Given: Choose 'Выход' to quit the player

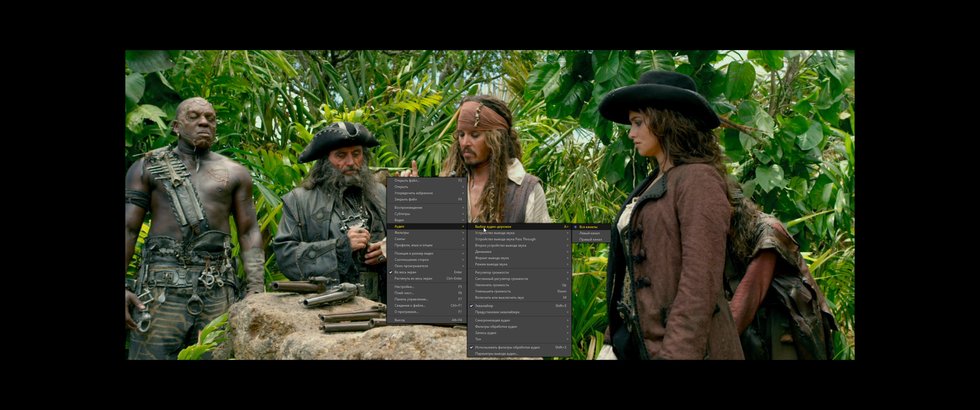Looking at the screenshot, I should point(399,320).
